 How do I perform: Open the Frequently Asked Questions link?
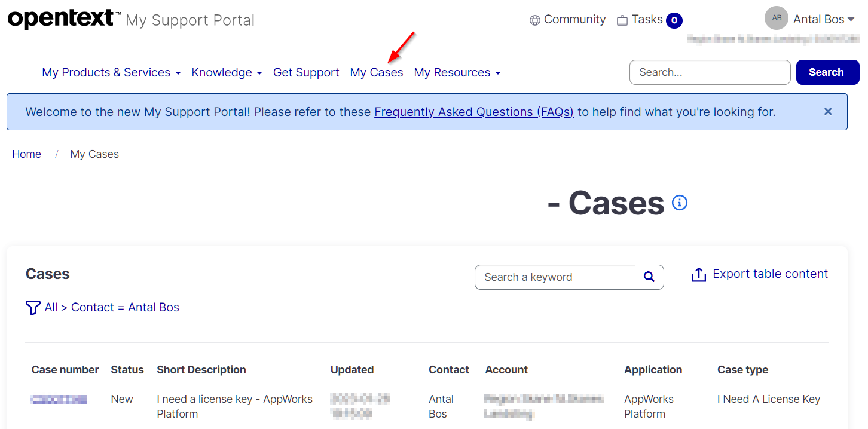tap(473, 112)
